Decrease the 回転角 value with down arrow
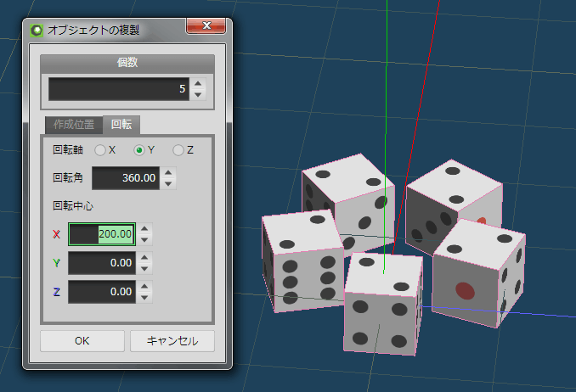The width and height of the screenshot is (576, 392). click(168, 184)
